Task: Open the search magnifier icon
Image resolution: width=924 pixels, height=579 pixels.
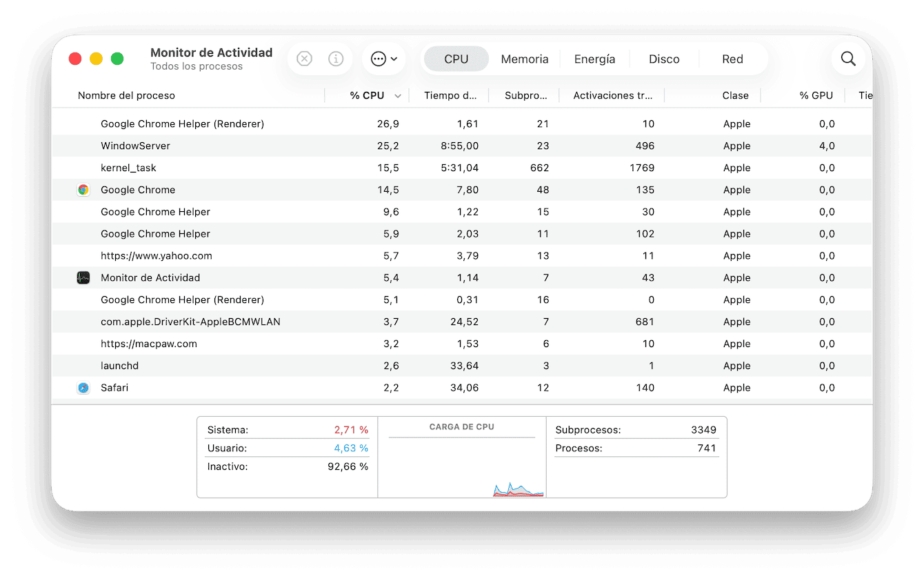Action: 847,59
